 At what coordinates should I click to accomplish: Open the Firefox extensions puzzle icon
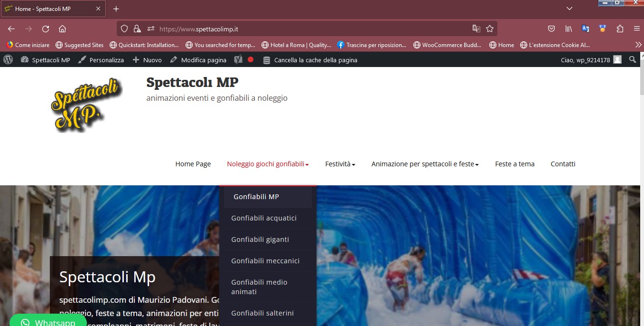pos(620,29)
